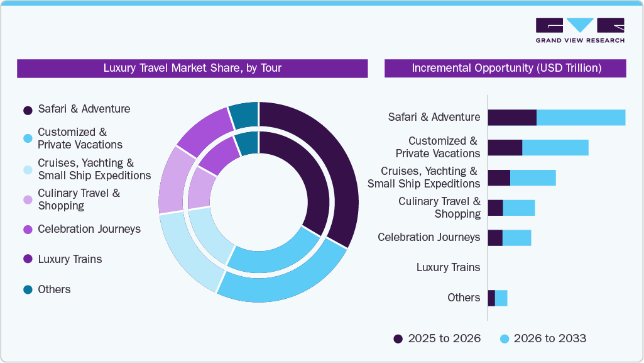
Task: Select the dark purple Safari & Adventure legend dot
Action: [26, 109]
